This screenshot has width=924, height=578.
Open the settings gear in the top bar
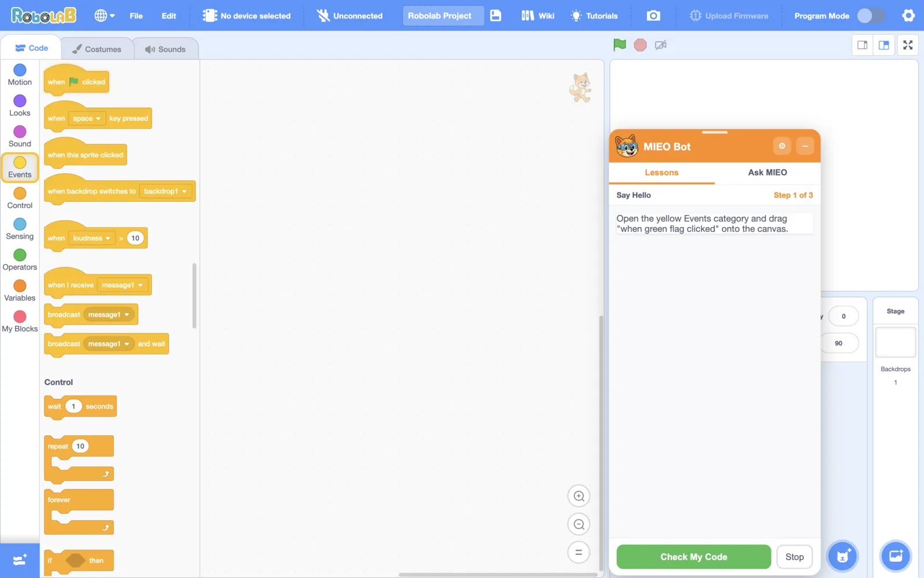[x=908, y=16]
